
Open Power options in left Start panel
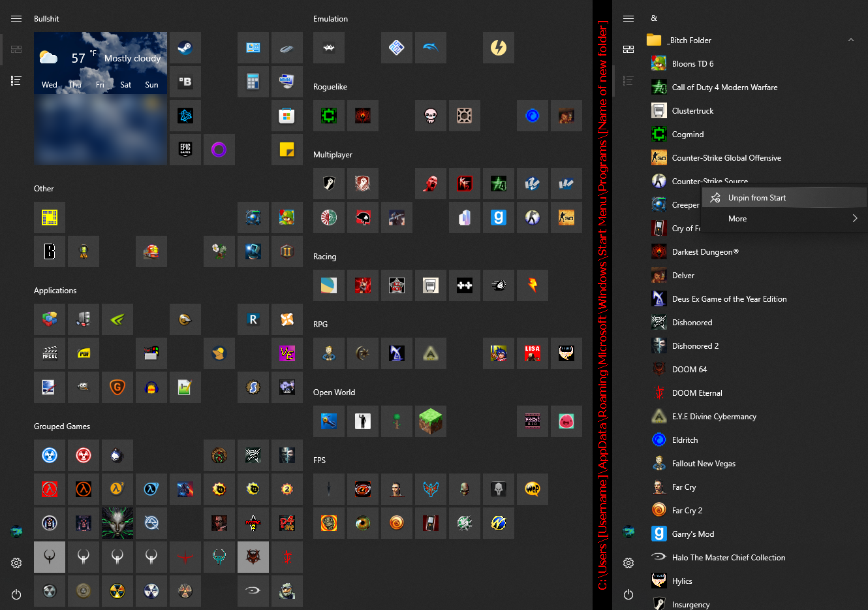(x=16, y=594)
